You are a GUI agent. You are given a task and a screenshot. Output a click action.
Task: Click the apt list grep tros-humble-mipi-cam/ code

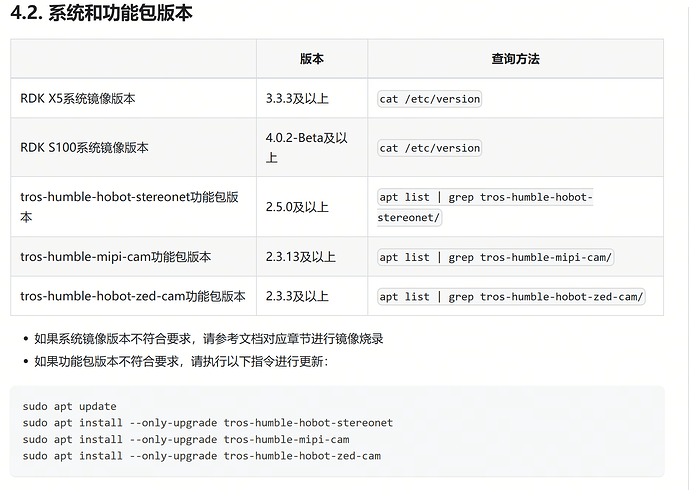(495, 257)
